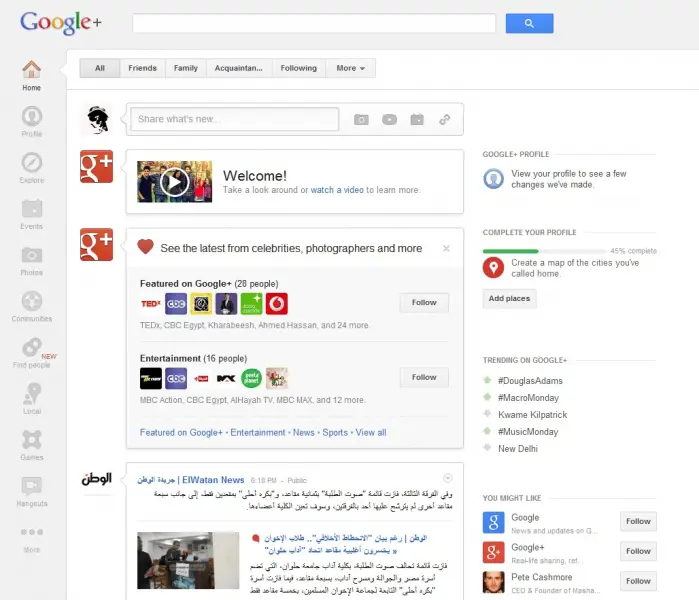Click the View all link
Image resolution: width=699 pixels, height=600 pixels.
(371, 432)
